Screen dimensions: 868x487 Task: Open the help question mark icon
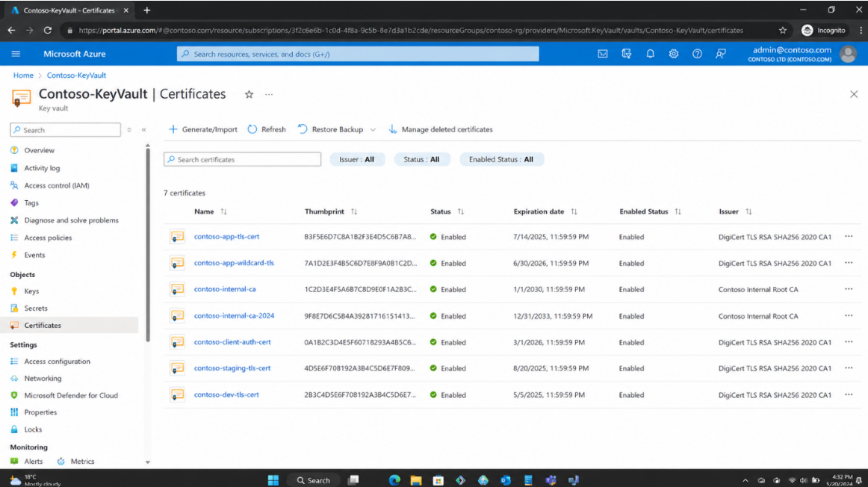(697, 54)
